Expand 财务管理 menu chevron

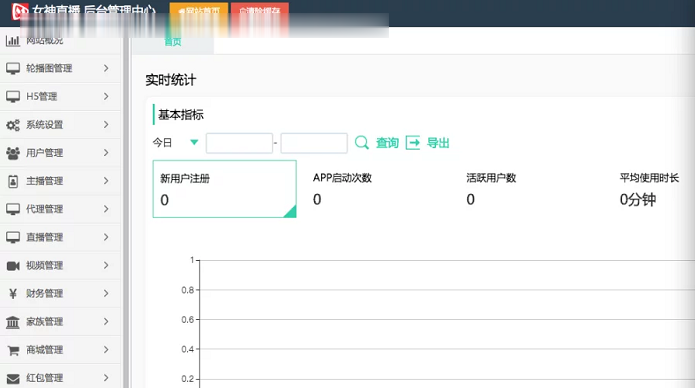(106, 293)
